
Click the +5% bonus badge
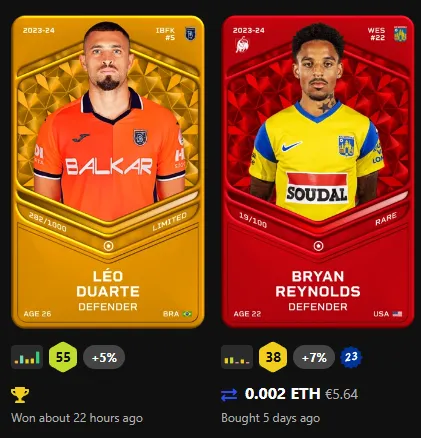104,357
